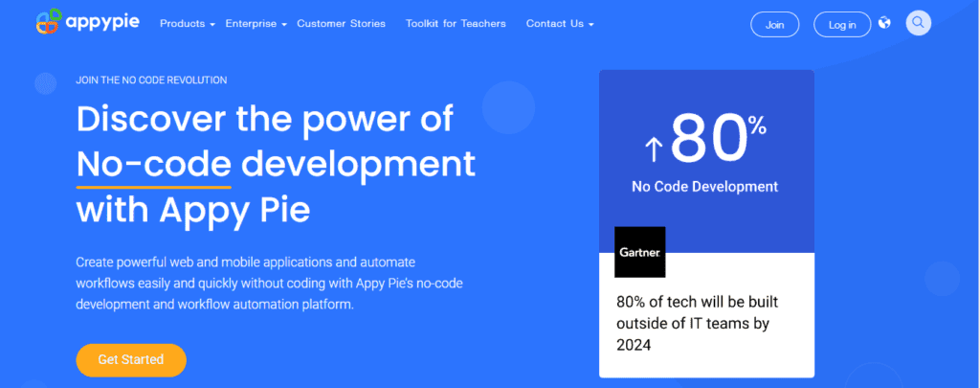Select the No Code Development card caption
Image resolution: width=980 pixels, height=388 pixels.
704,187
